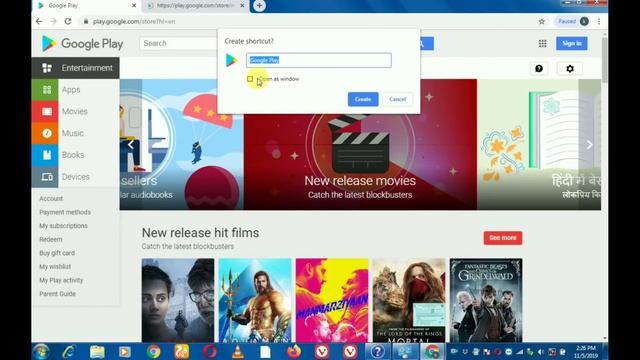Click the taskbar clock
This screenshot has height=360, width=640.
coord(586,352)
